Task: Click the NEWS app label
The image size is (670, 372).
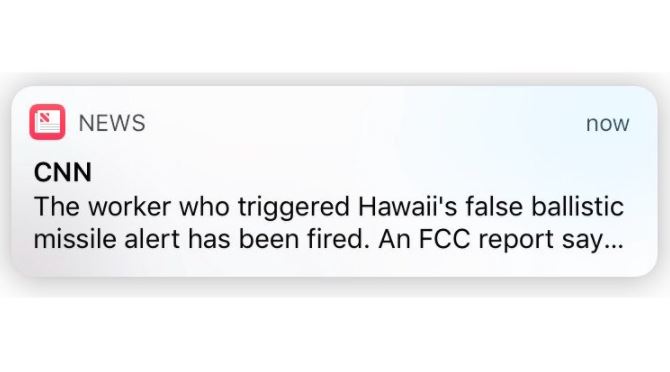Action: click(x=112, y=123)
